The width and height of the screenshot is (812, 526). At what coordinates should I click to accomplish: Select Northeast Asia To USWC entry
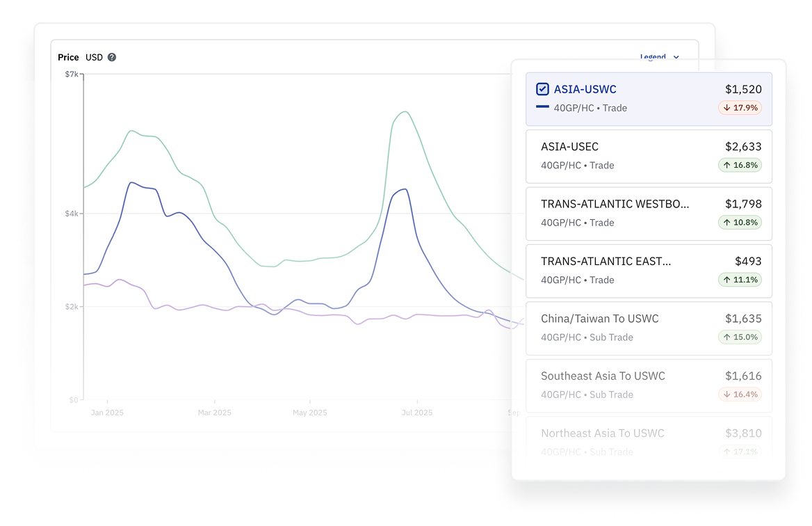pos(648,437)
